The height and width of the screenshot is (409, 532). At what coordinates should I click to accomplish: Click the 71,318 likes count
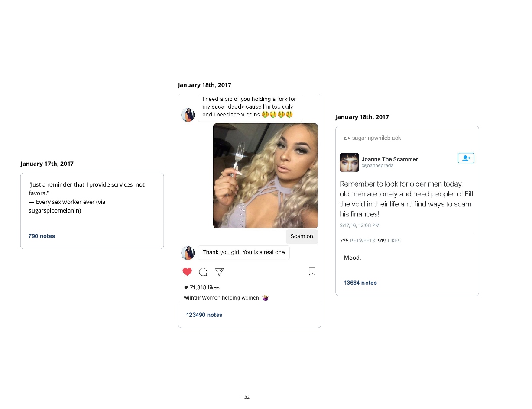204,287
